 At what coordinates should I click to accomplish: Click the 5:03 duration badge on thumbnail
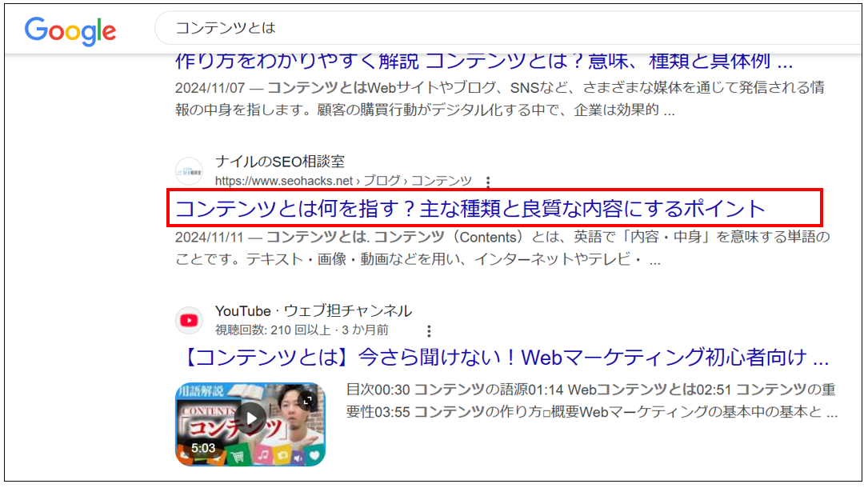[202, 448]
